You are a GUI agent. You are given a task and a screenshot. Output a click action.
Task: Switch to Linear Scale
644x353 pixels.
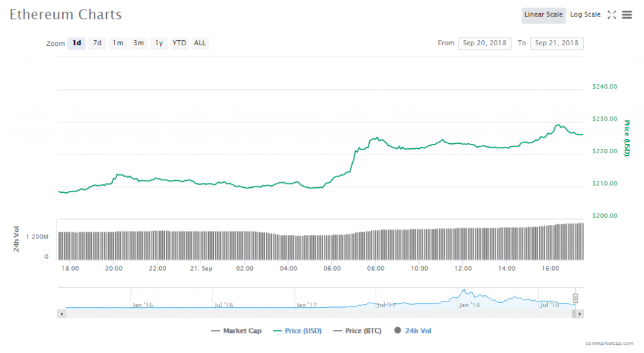pyautogui.click(x=543, y=15)
